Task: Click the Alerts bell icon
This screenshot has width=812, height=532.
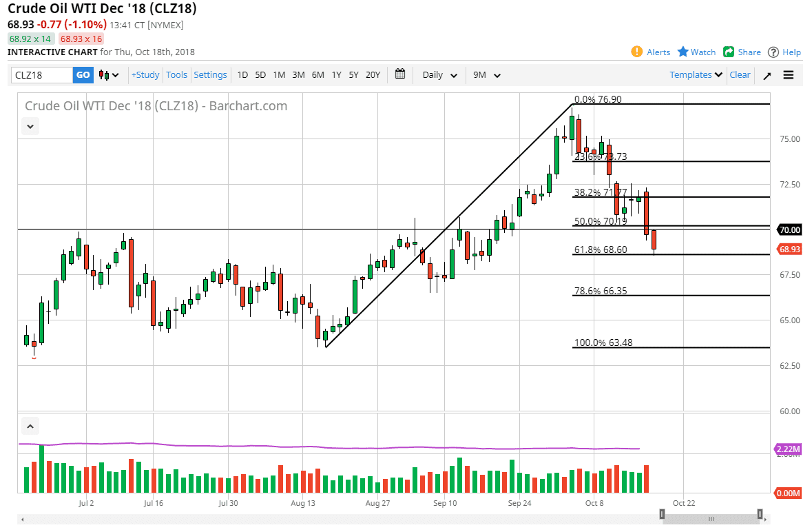Action: click(x=637, y=52)
